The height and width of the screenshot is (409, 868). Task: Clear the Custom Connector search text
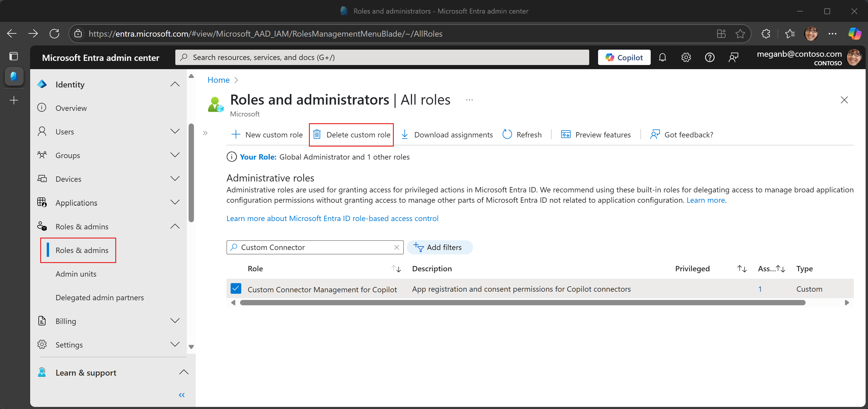coord(396,248)
